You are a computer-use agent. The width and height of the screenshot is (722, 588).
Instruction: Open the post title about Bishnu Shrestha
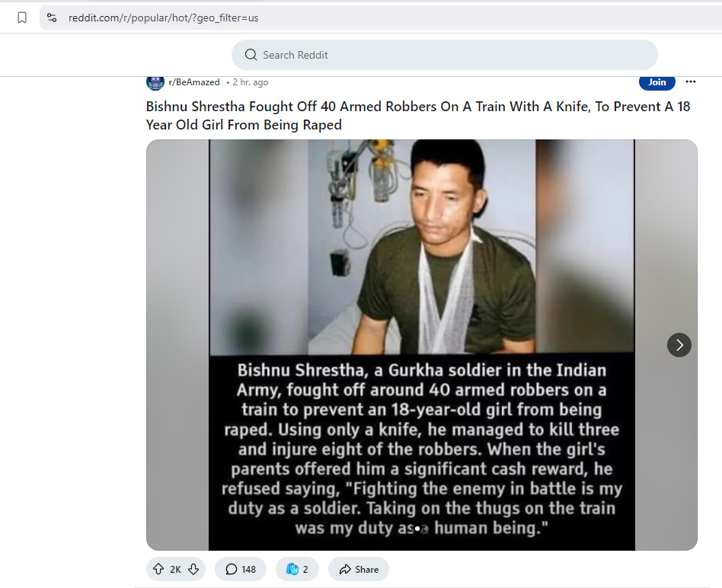coord(417,116)
